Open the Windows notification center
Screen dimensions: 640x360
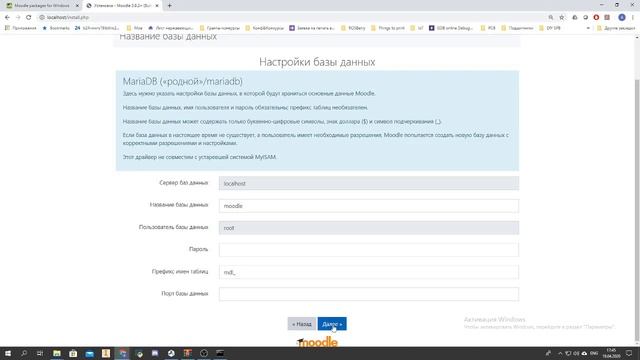tap(629, 353)
